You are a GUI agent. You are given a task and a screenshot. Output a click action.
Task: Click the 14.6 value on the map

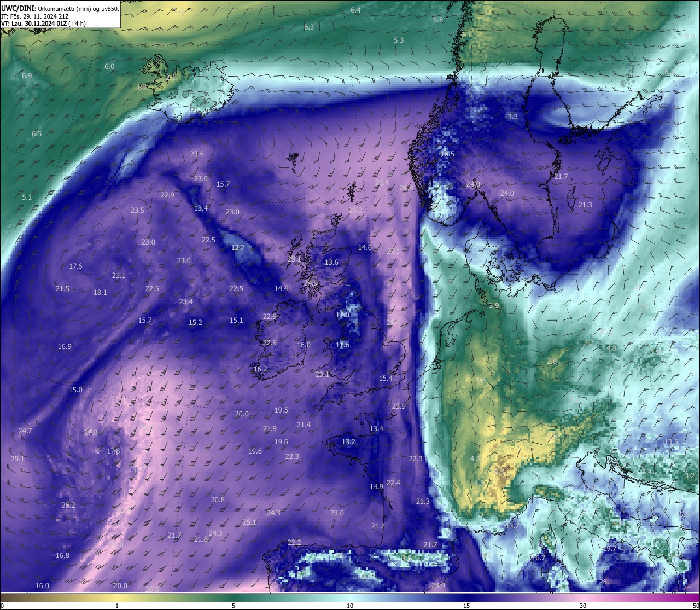click(x=365, y=248)
